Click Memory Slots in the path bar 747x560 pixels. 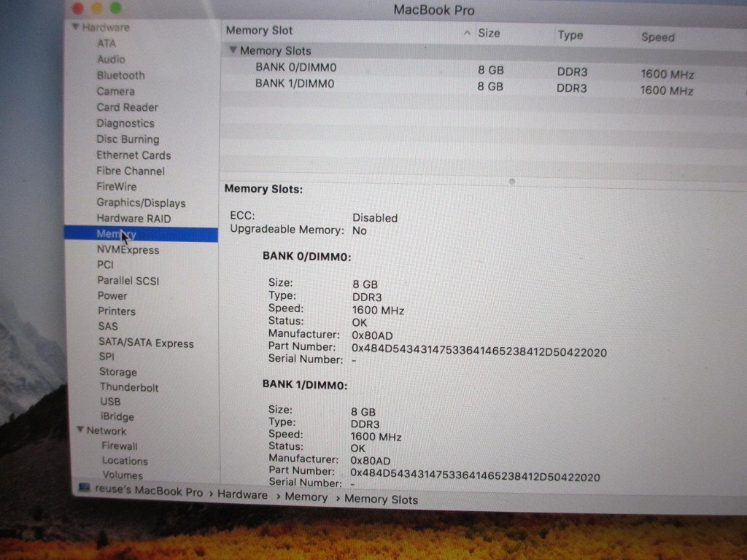(x=381, y=499)
